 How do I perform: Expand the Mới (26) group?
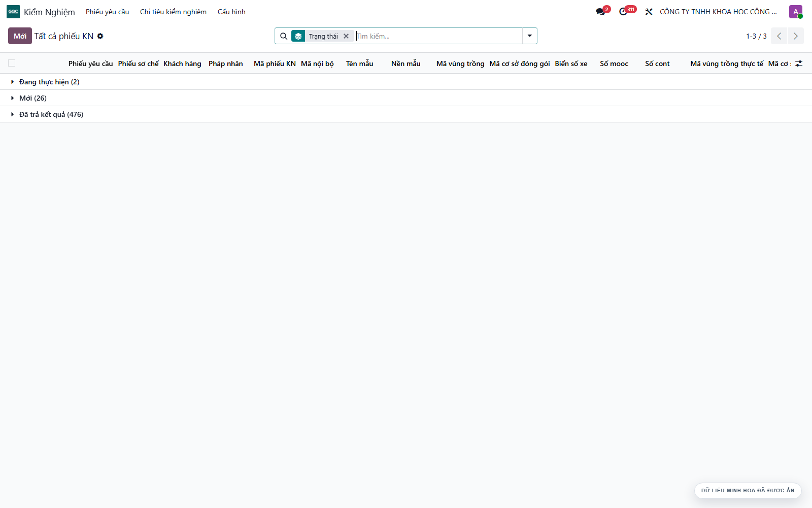tap(406, 98)
